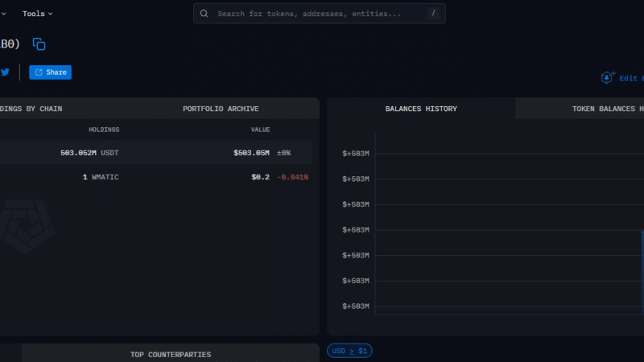Viewport: 644px width, 362px height.
Task: Click the $0.2 WMATIC value
Action: (260, 177)
